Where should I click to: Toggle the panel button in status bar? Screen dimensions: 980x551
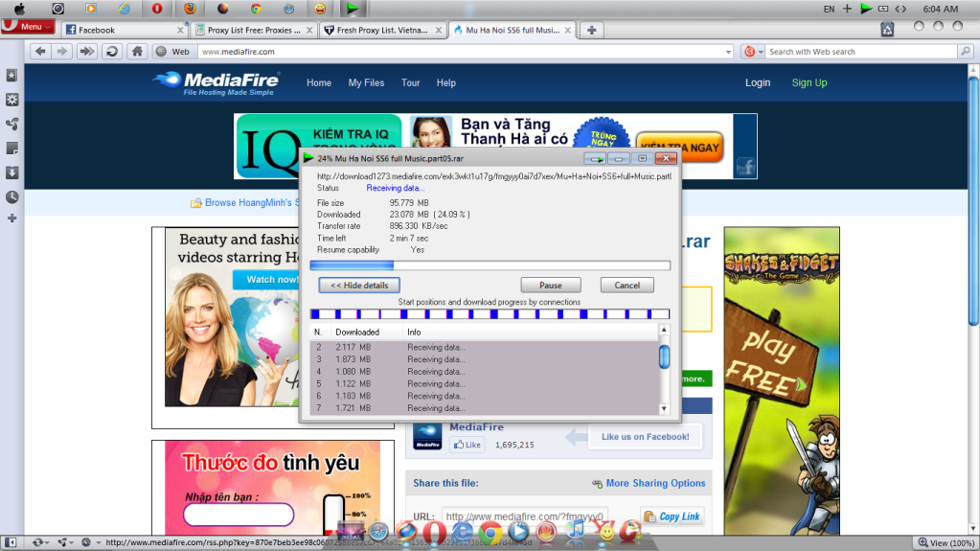[11, 543]
